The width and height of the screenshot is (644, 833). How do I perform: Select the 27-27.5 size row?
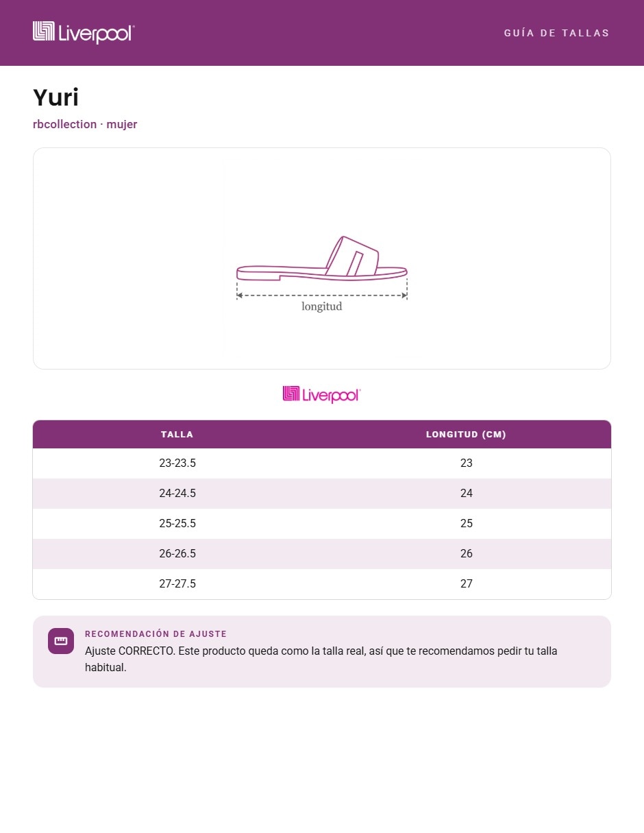[322, 584]
